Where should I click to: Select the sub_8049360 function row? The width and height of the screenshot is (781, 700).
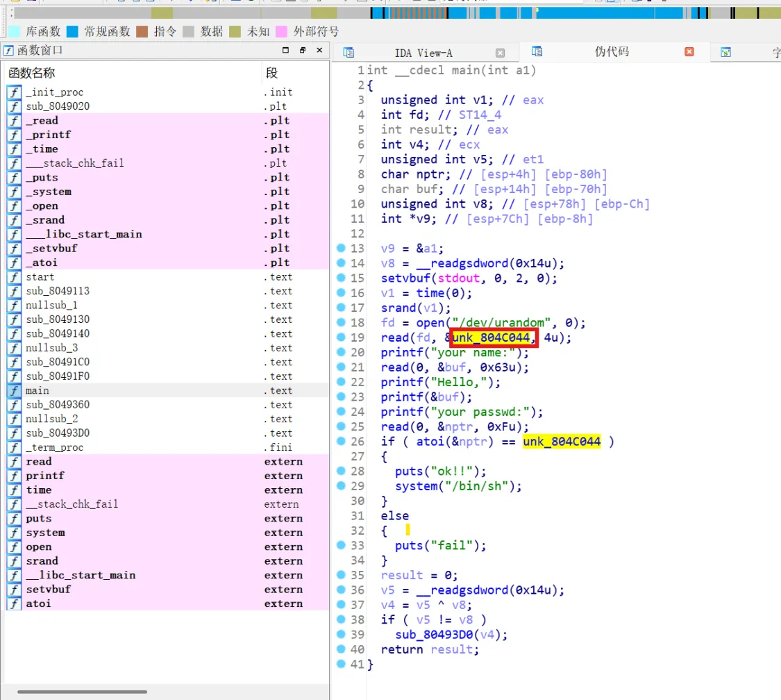tap(167, 405)
